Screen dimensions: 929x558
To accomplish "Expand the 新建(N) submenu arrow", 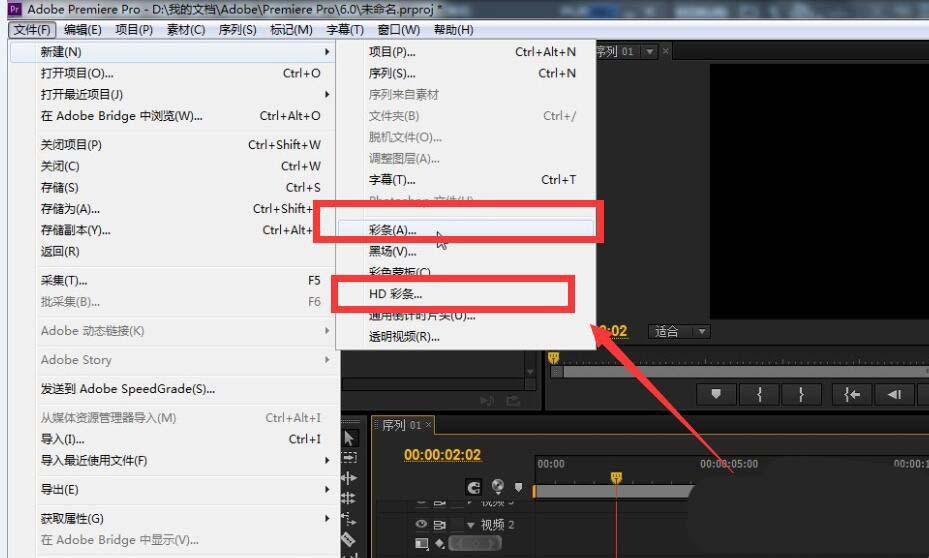I will tap(326, 52).
